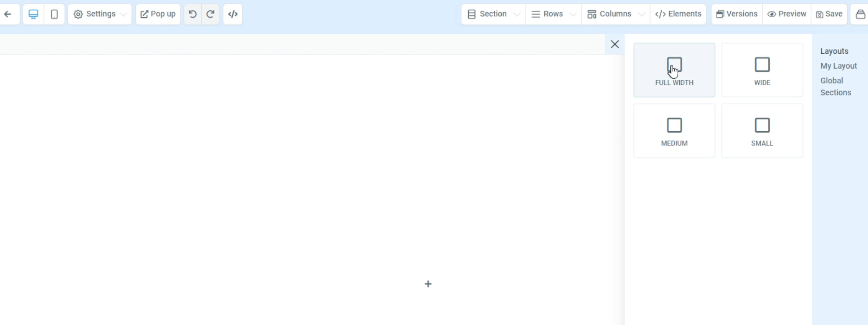Viewport: 868px width, 325px height.
Task: Preview the page with eye icon
Action: pos(787,14)
